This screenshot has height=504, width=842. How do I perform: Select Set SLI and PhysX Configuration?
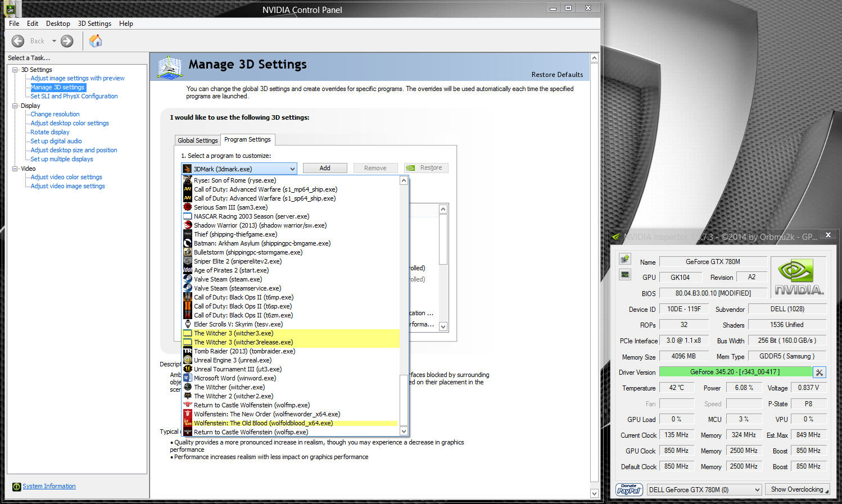click(74, 97)
